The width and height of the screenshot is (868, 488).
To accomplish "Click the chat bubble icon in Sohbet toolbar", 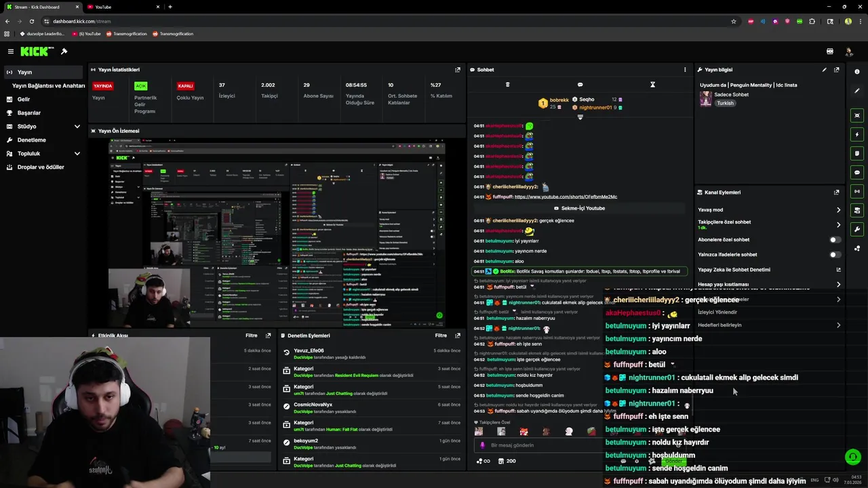I will pos(580,85).
